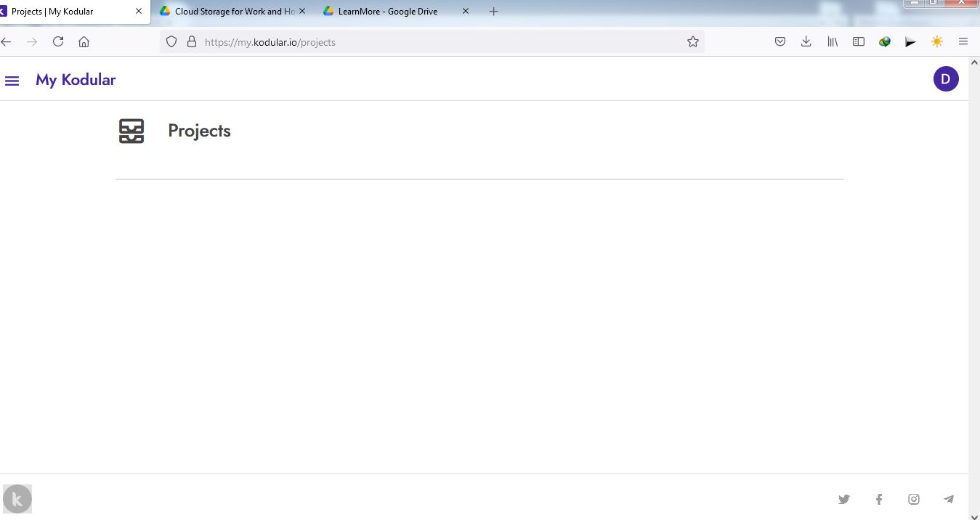Viewport: 980px width, 520px height.
Task: Open Kodular Twitter page icon
Action: [843, 499]
